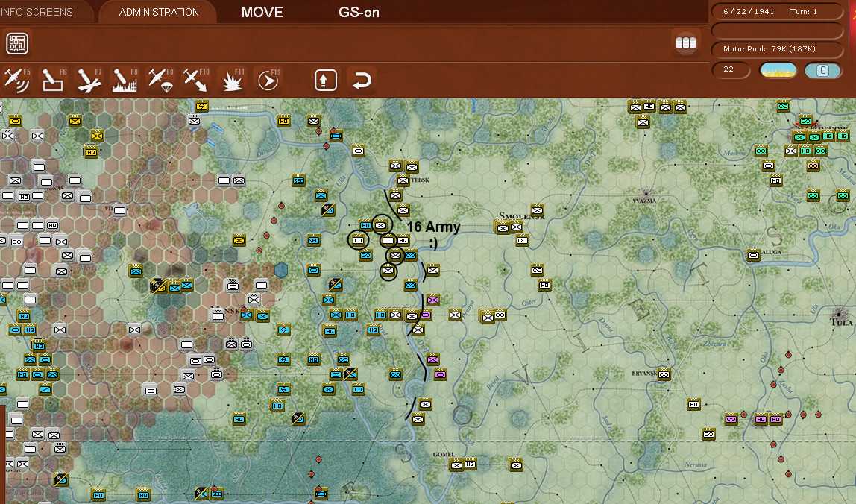Select the F8 bomb city mode icon
Viewport: 856px width, 504px height.
click(125, 81)
